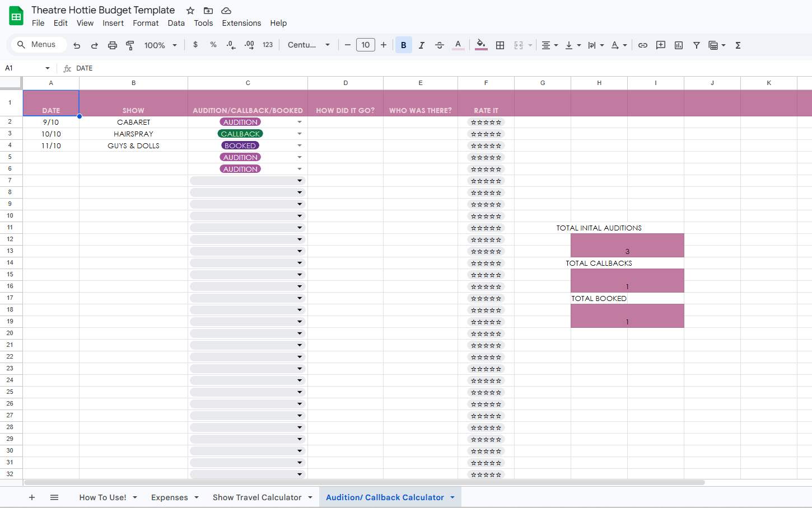Add a new sheet

[x=32, y=497]
